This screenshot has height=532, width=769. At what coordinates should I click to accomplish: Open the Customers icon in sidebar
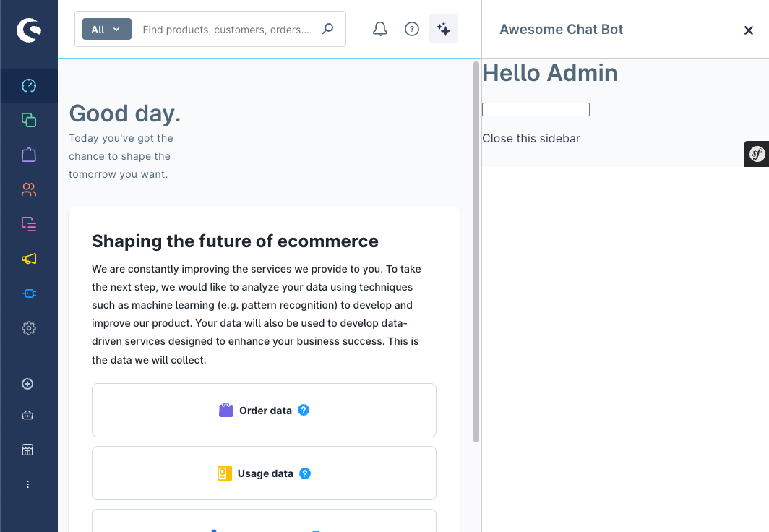pos(29,189)
